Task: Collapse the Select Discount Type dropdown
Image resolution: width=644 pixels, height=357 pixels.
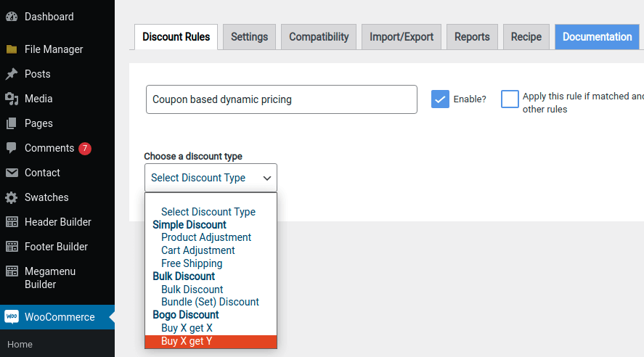Action: (x=211, y=178)
